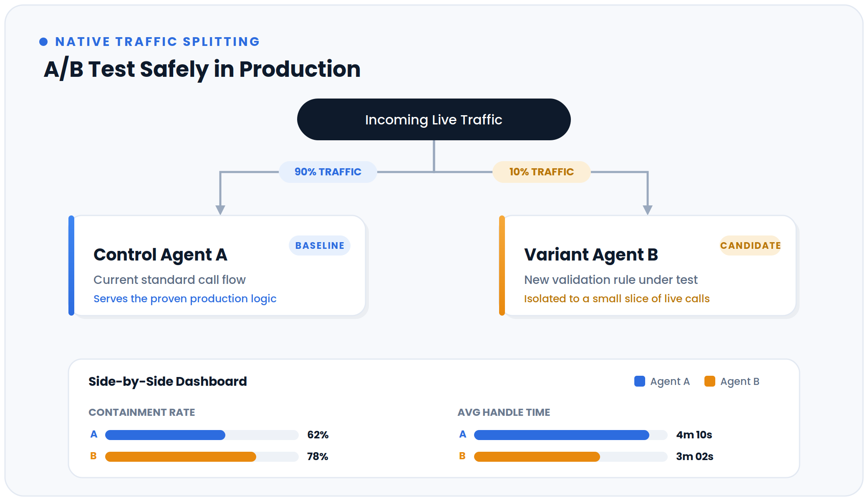The height and width of the screenshot is (501, 868).
Task: Click the NATIVE TRAFFIC SPLITTING label
Action: coord(158,42)
